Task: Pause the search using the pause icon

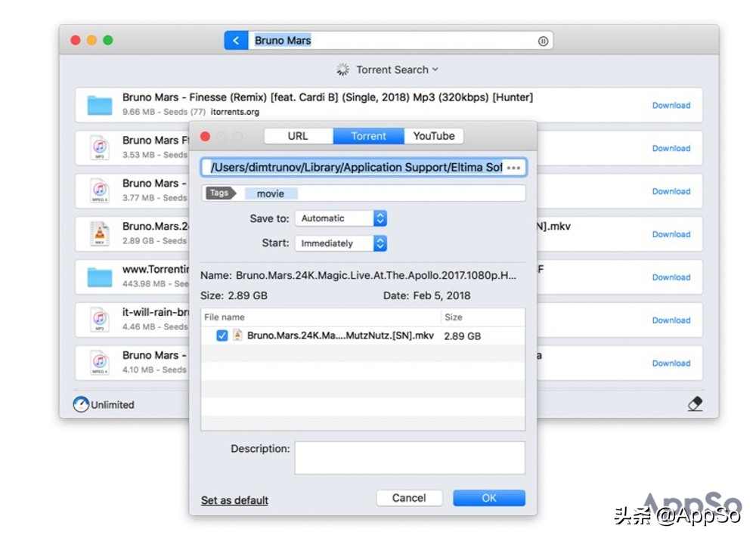Action: (543, 42)
